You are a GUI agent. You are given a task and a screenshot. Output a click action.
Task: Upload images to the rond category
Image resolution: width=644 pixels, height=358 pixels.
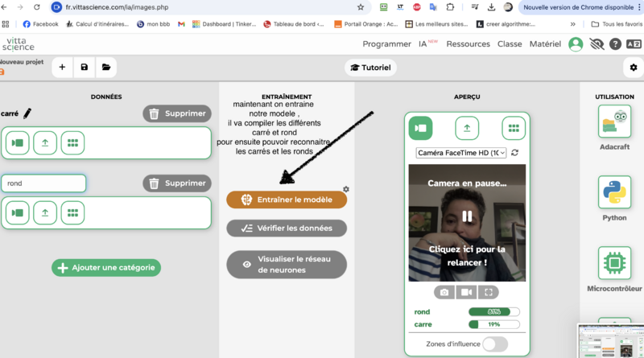45,212
